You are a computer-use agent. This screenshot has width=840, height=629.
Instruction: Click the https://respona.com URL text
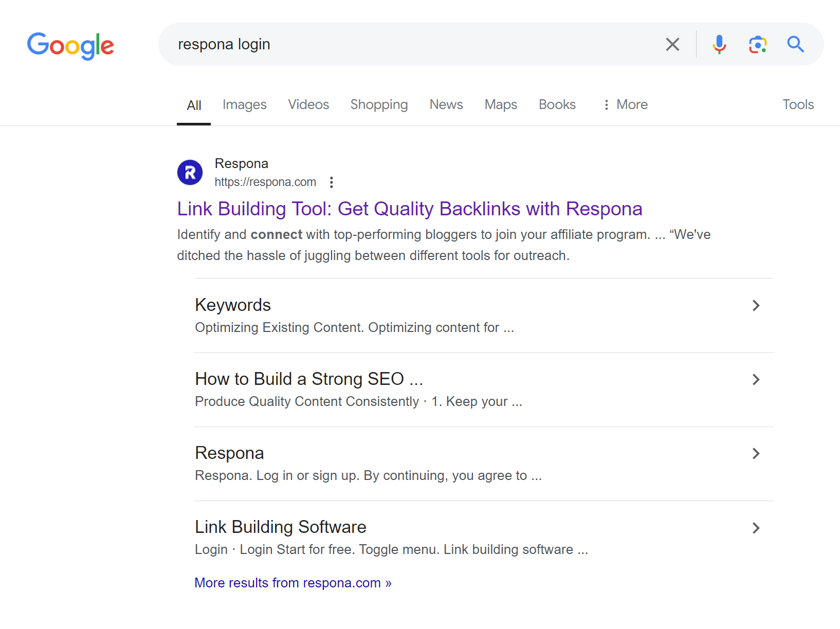265,182
